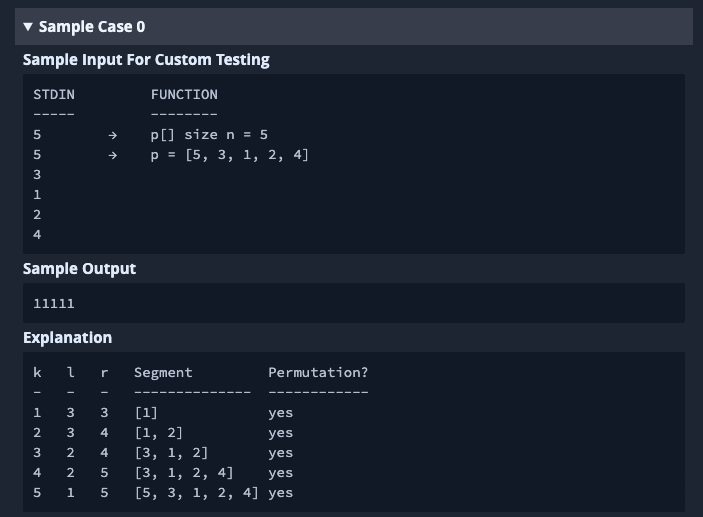The image size is (703, 517).
Task: Click the Sample Output heading
Action: click(x=79, y=269)
